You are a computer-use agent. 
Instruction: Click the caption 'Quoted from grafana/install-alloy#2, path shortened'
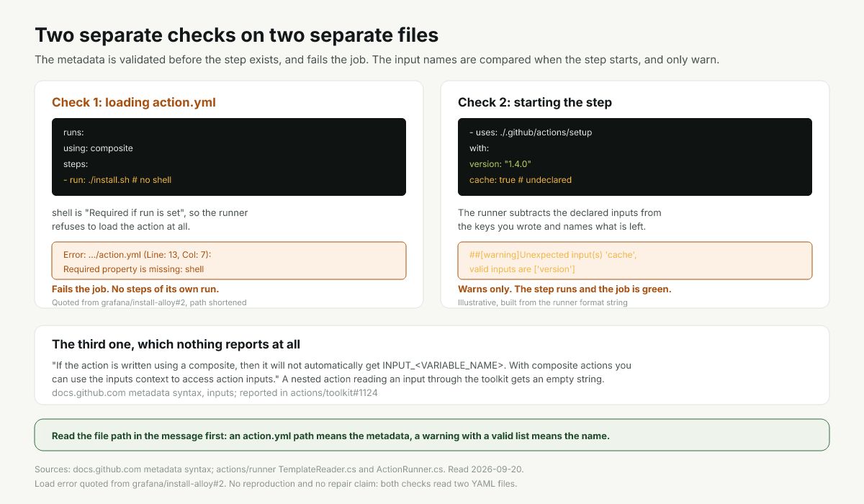[149, 302]
